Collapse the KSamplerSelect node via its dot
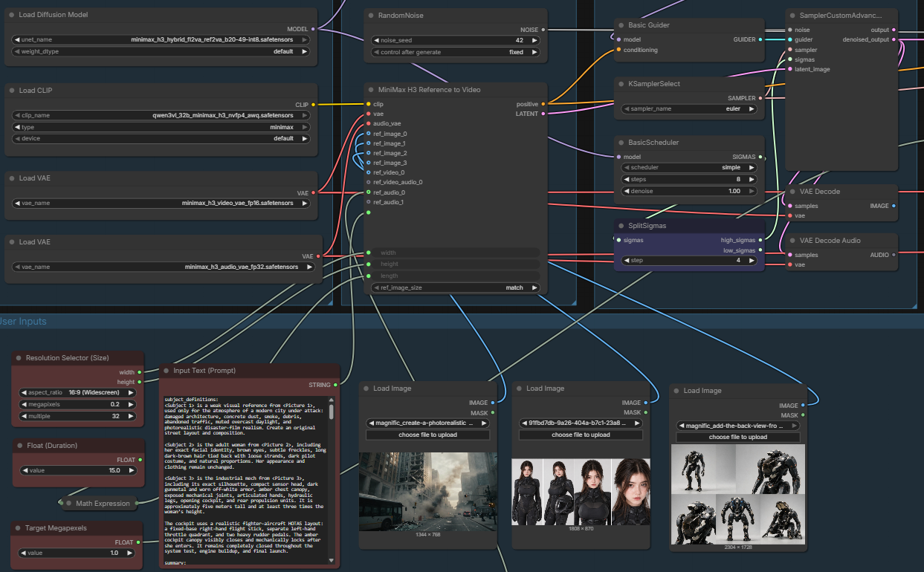This screenshot has height=572, width=924. pos(621,84)
